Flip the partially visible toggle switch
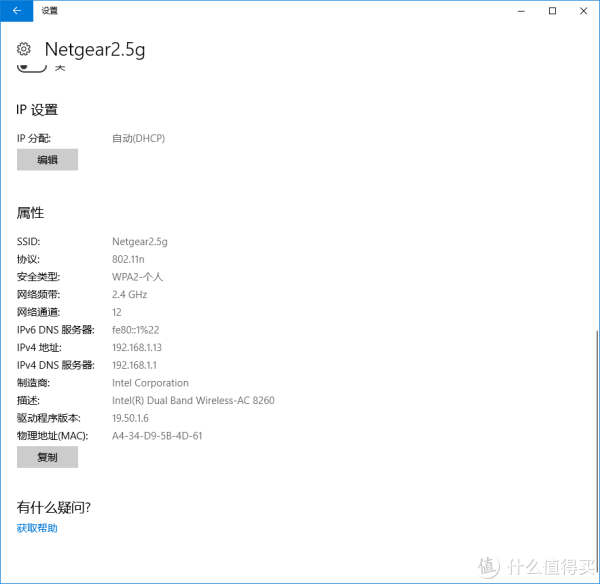 [32, 68]
